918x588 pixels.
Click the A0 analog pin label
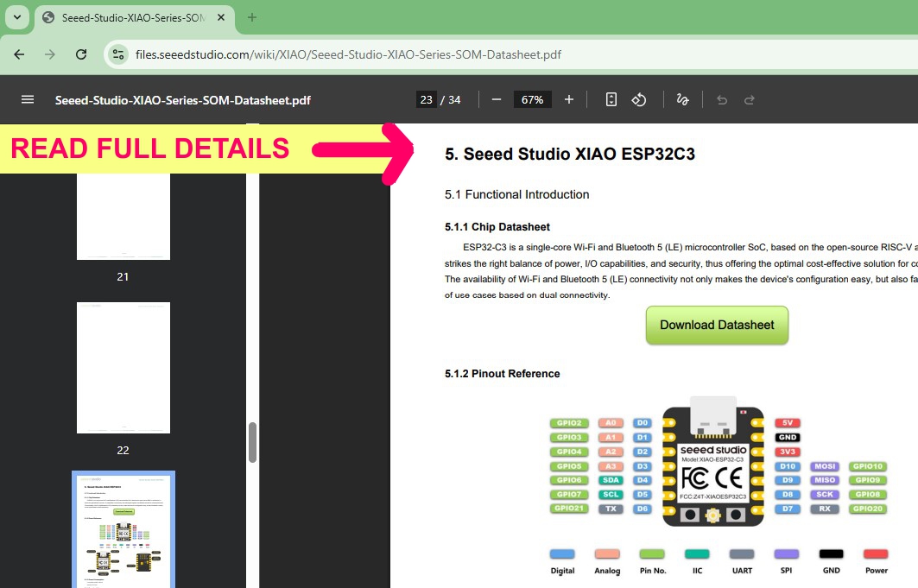tap(611, 423)
